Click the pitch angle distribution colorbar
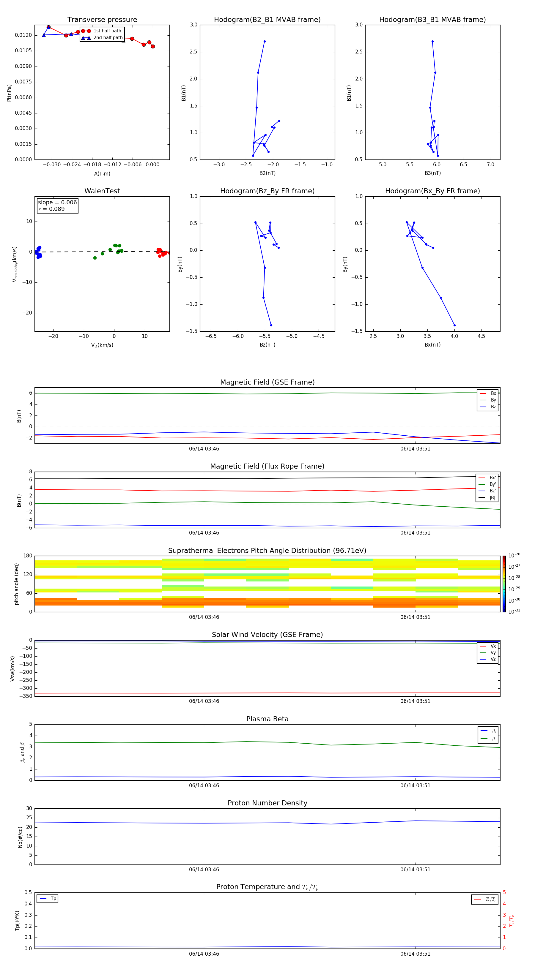535x980 pixels. coord(504,584)
